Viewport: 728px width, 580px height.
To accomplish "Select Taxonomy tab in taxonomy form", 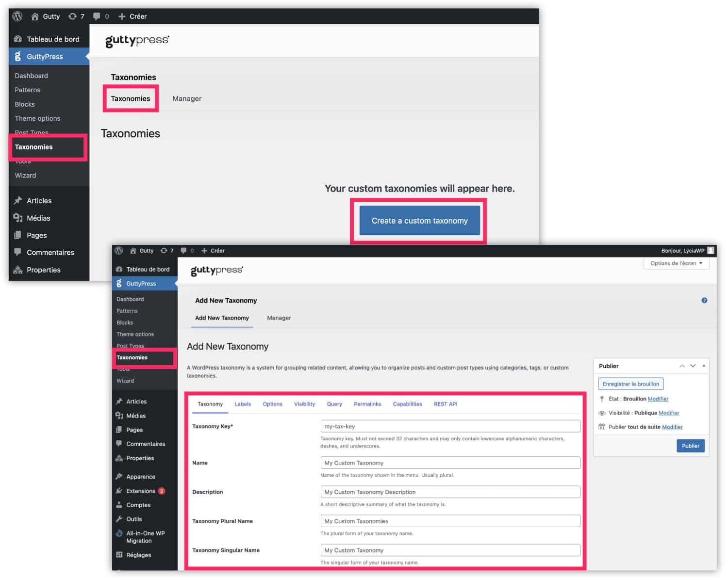I will tap(210, 404).
